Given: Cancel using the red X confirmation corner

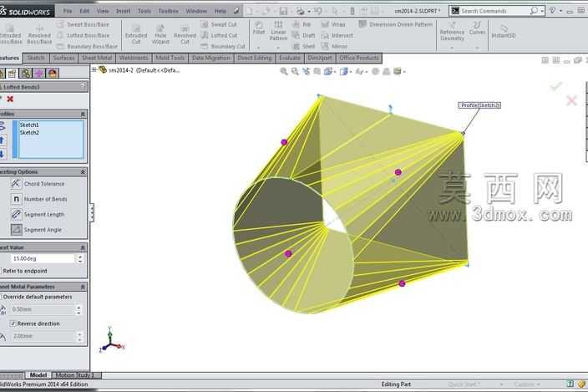Looking at the screenshot, I should (x=571, y=100).
